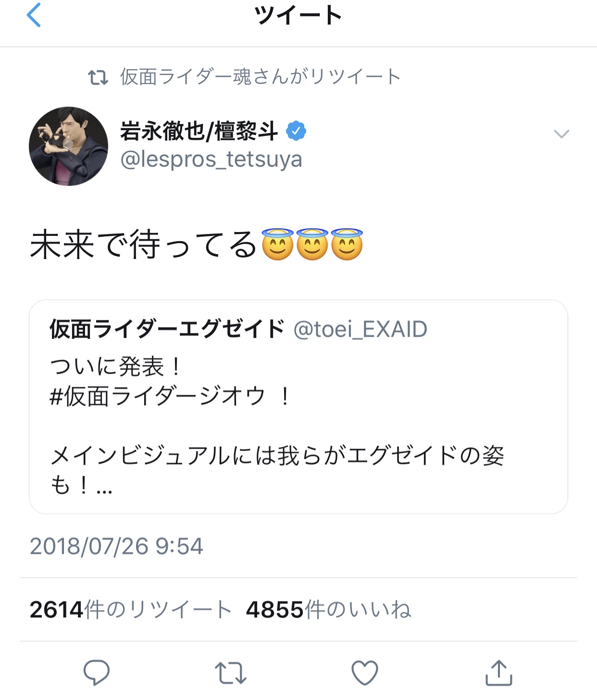Open hashtag #仮面ライダージオウ
Image resolution: width=597 pixels, height=700 pixels.
click(158, 397)
